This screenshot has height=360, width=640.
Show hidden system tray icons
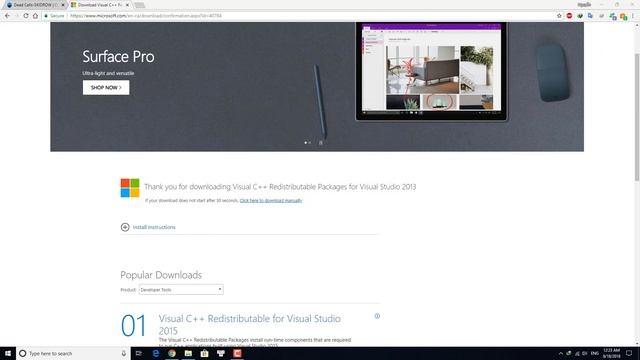tap(561, 353)
